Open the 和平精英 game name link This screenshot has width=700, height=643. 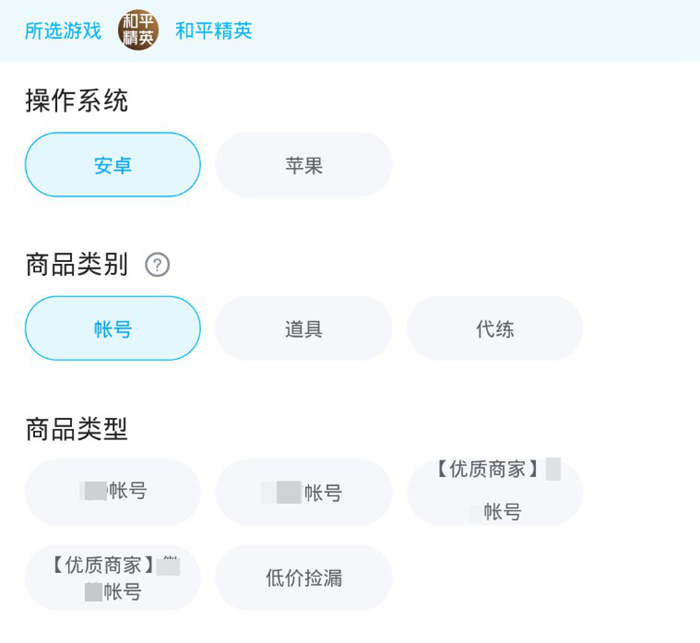[x=214, y=31]
